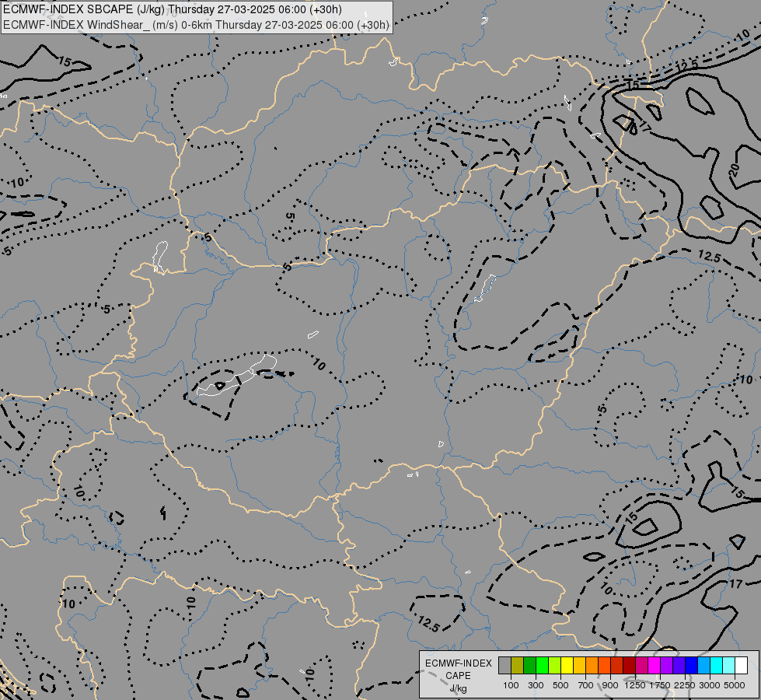Click the legend tick label 300
Viewport: 761px width, 700px height.
(x=536, y=685)
